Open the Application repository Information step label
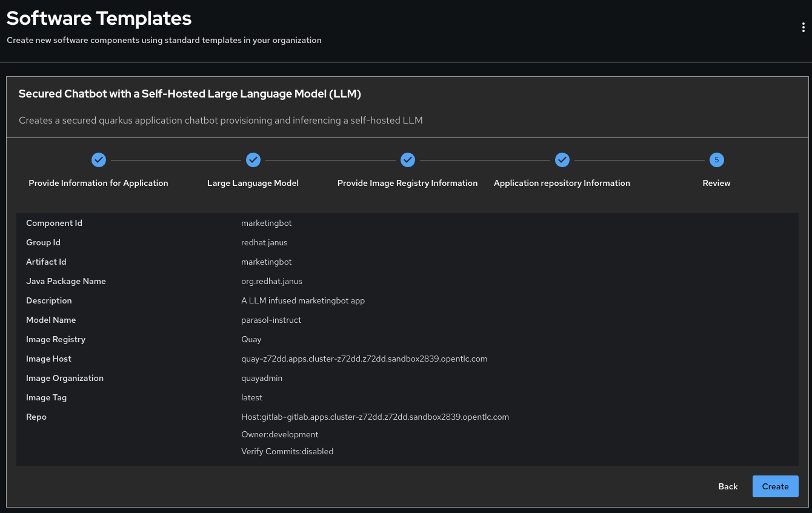812x513 pixels. (x=562, y=183)
